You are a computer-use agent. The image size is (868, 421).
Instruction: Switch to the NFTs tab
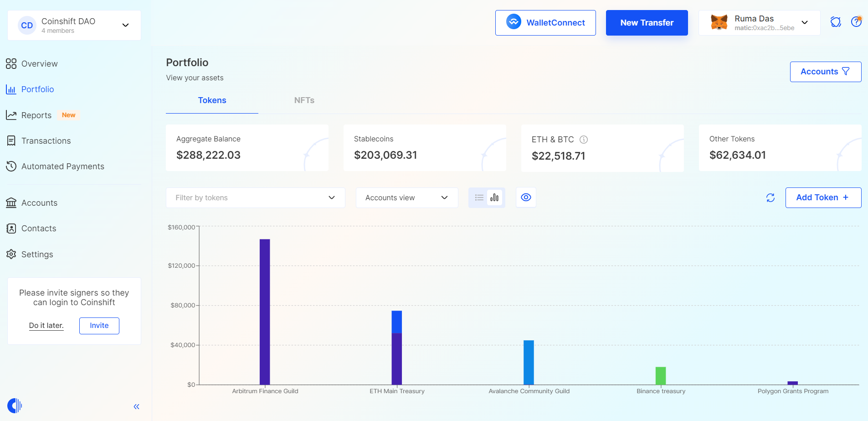pos(304,100)
